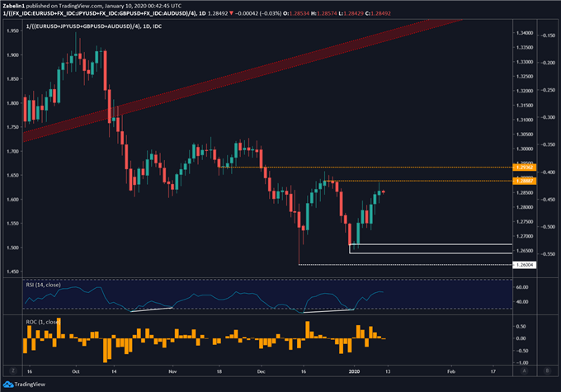The height and width of the screenshot is (392, 561).
Task: Click the 13 date label after 2020
Action: coord(388,371)
